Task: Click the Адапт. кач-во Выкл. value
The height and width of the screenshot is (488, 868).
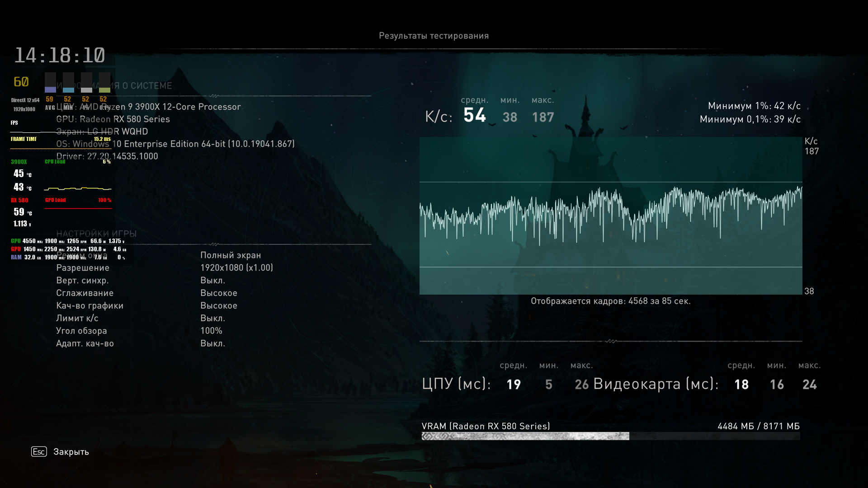Action: point(212,343)
